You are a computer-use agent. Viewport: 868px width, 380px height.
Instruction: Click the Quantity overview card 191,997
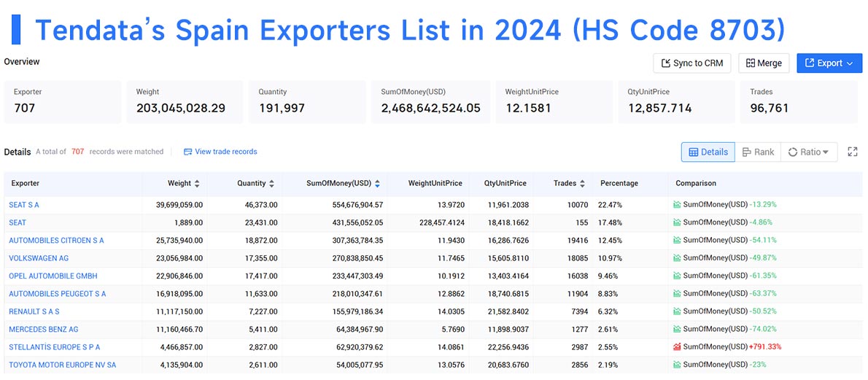308,102
